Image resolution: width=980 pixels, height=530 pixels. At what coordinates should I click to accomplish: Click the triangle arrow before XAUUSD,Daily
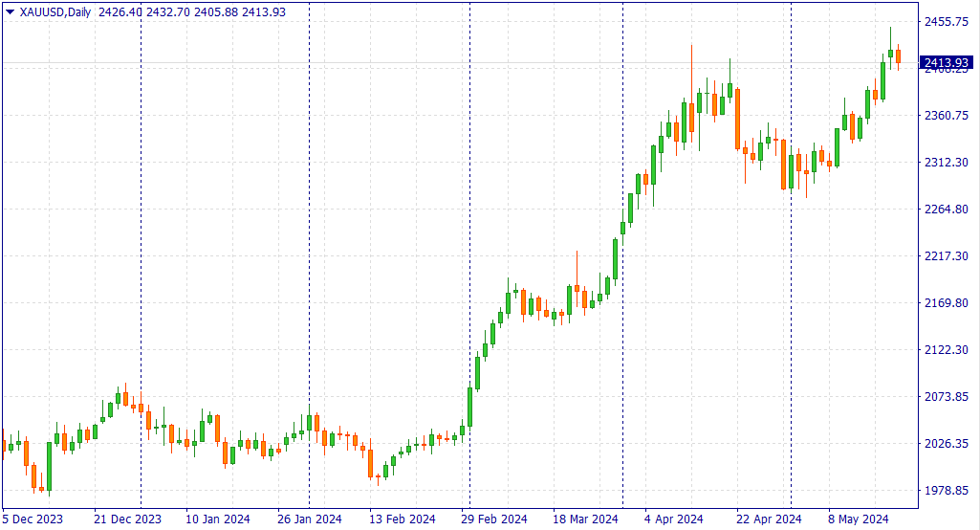tap(10, 11)
